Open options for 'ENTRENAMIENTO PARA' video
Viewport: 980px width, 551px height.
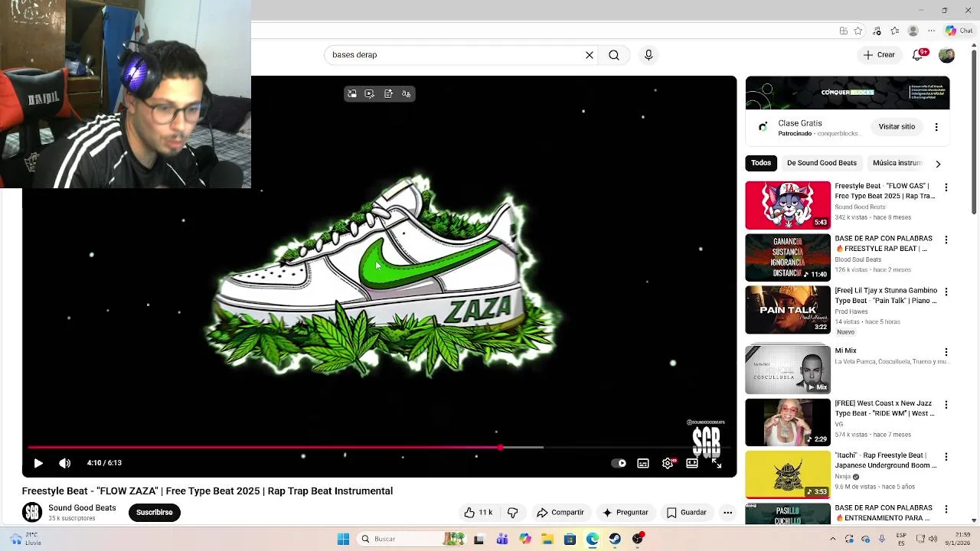pos(946,509)
